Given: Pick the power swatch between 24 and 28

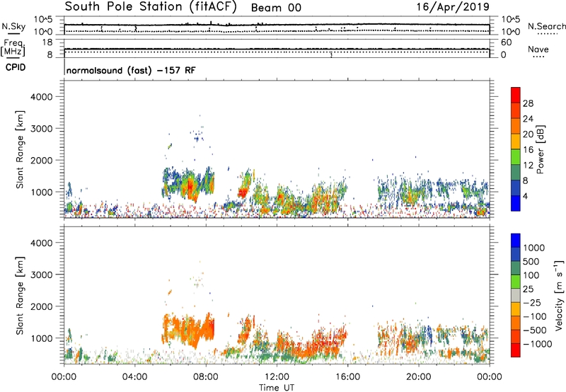Looking at the screenshot, I should (x=516, y=110).
